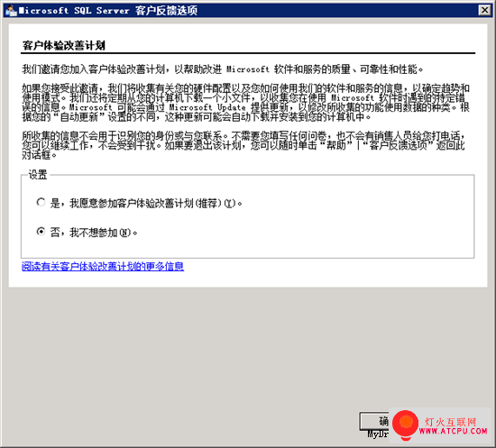Screen dimensions: 496x448
Task: Select the 是，我愿意参加客户体验改善计划 radio button
Action: (41, 202)
